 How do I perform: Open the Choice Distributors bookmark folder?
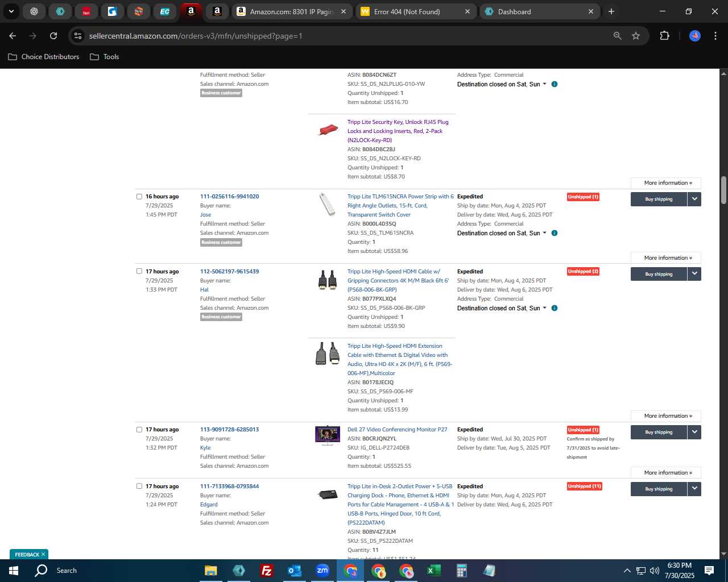point(44,57)
